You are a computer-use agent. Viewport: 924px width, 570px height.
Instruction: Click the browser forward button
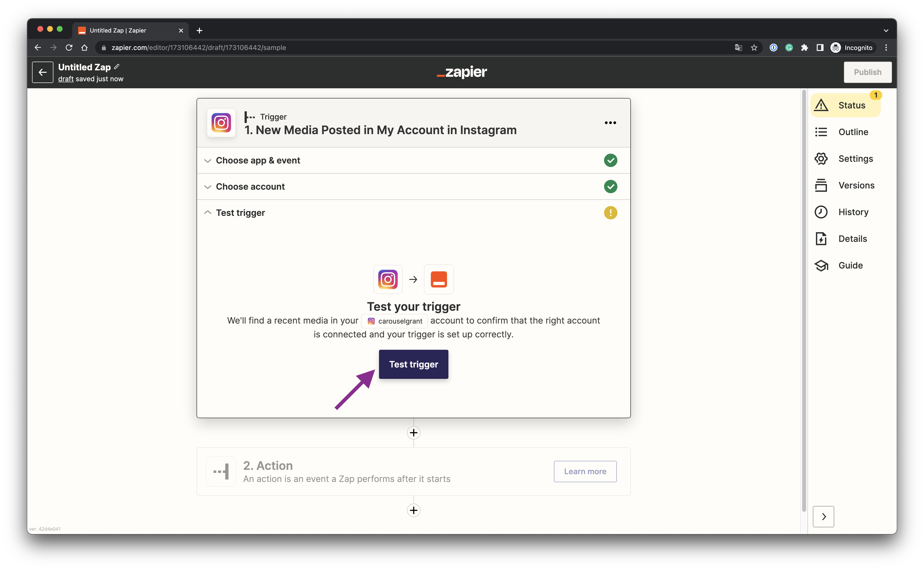(x=53, y=48)
